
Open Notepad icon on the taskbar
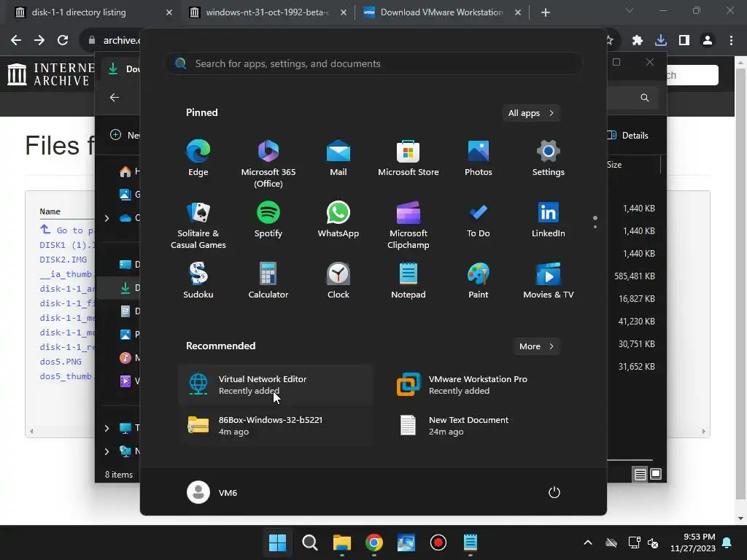click(x=471, y=542)
